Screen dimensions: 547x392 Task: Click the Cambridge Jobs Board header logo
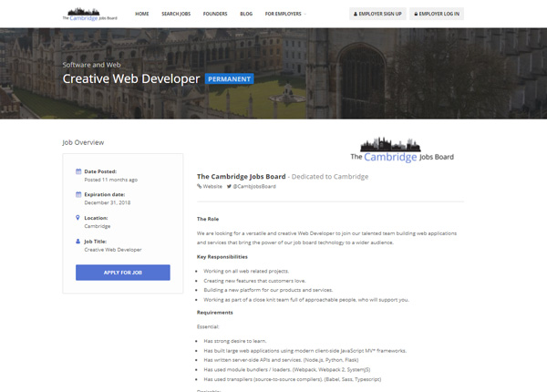coord(89,15)
